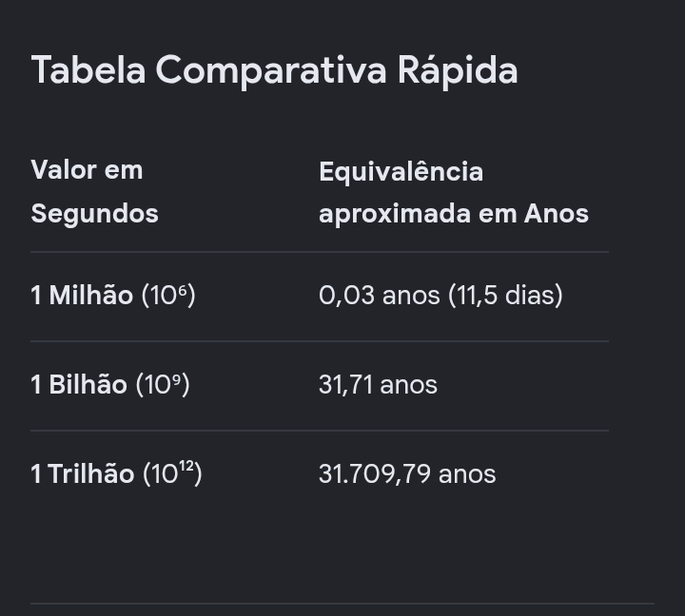The height and width of the screenshot is (616, 685).
Task: Select the "31.709,79 anos" cell
Action: point(407,474)
